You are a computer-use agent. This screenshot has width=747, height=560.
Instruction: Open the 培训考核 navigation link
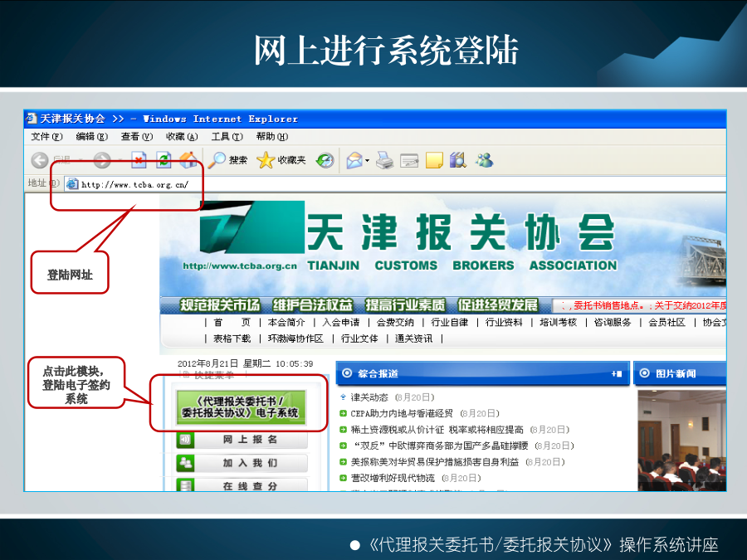[x=559, y=323]
